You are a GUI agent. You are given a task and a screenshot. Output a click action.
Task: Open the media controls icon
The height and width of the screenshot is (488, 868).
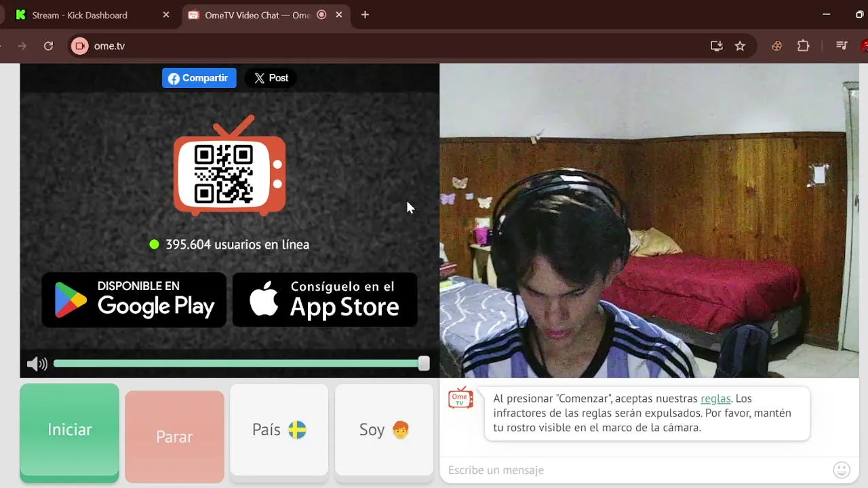point(842,46)
